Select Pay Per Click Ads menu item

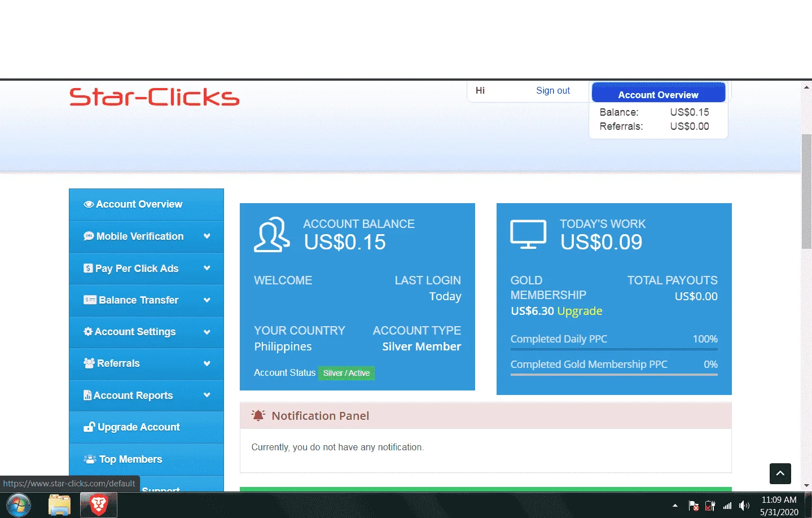pyautogui.click(x=146, y=268)
